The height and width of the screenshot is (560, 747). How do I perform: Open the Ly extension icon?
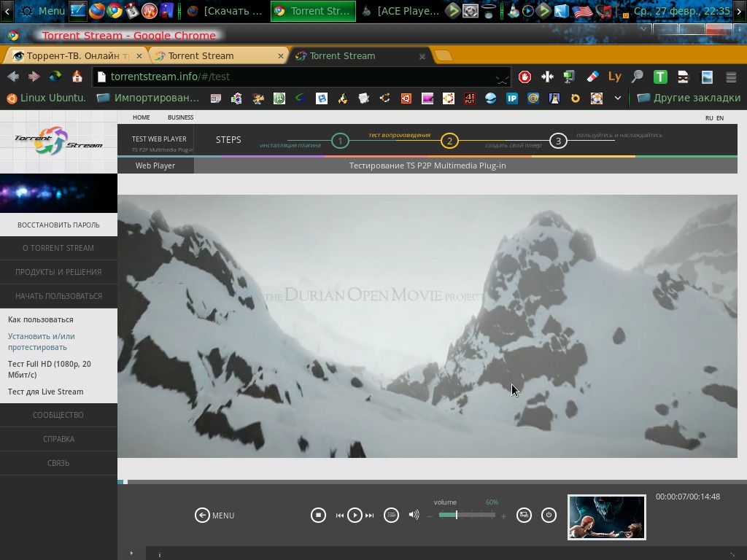pyautogui.click(x=614, y=77)
